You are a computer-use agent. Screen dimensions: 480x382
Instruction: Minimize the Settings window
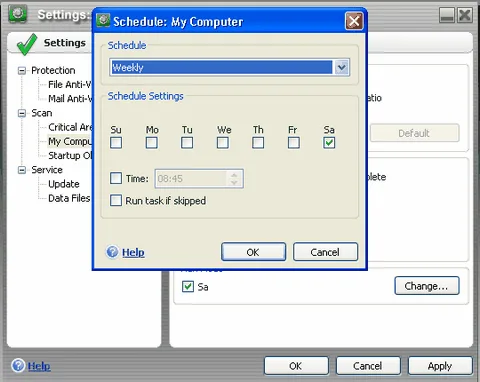pos(447,15)
